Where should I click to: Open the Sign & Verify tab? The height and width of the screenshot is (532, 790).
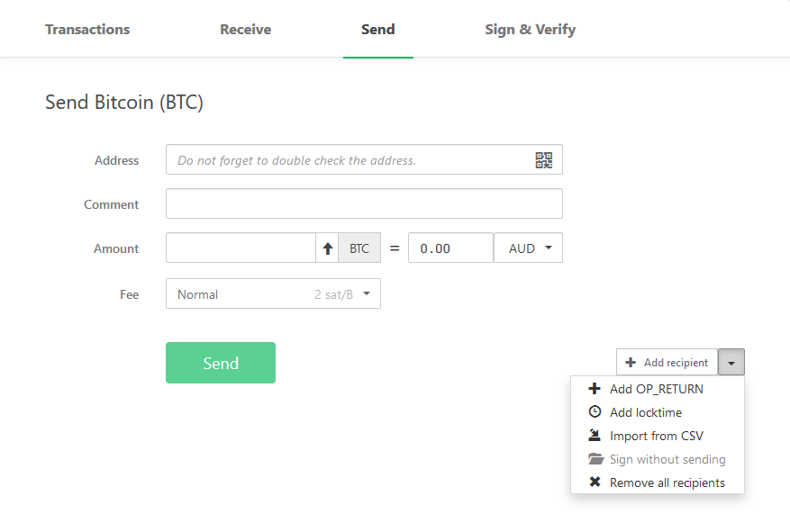(x=530, y=29)
